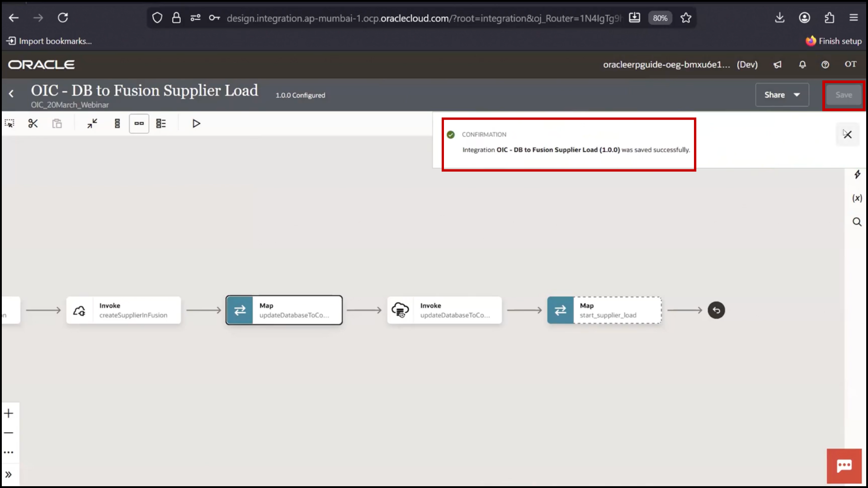Viewport: 868px width, 488px height.
Task: Dismiss the confirmation message with X
Action: (848, 134)
